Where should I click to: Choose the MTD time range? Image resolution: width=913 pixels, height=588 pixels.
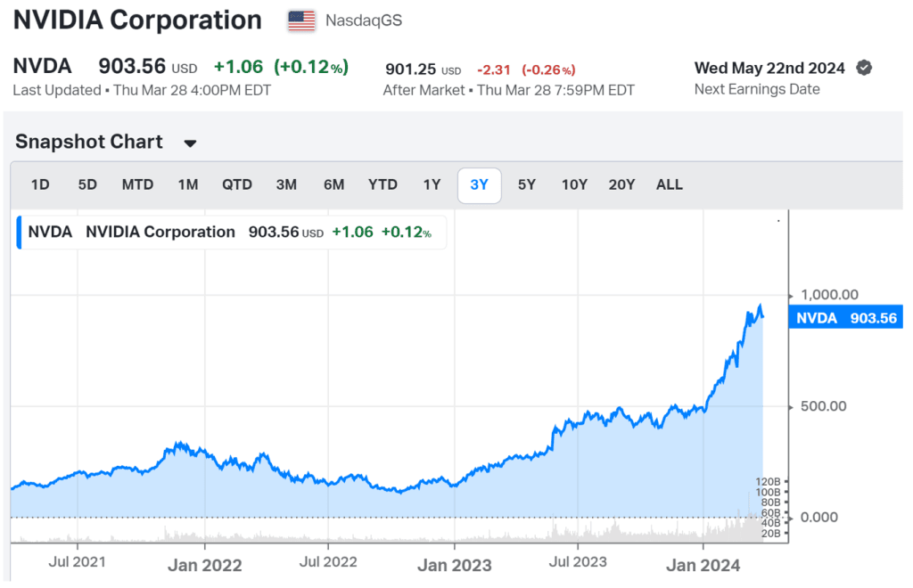pos(137,184)
